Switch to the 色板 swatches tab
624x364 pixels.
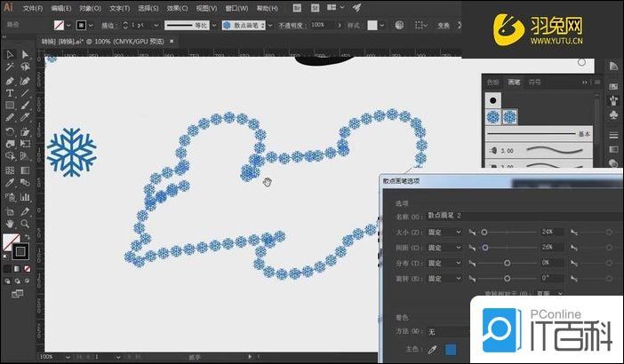pos(493,82)
